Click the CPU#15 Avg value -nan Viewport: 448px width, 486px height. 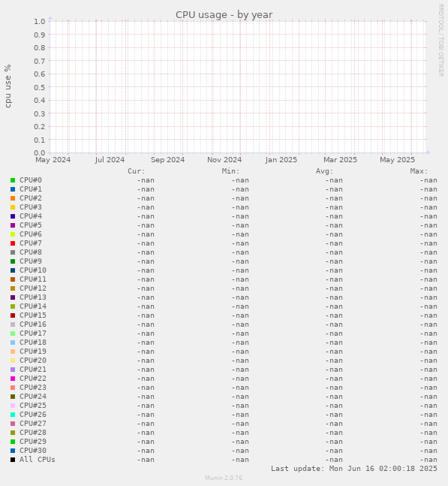[334, 315]
